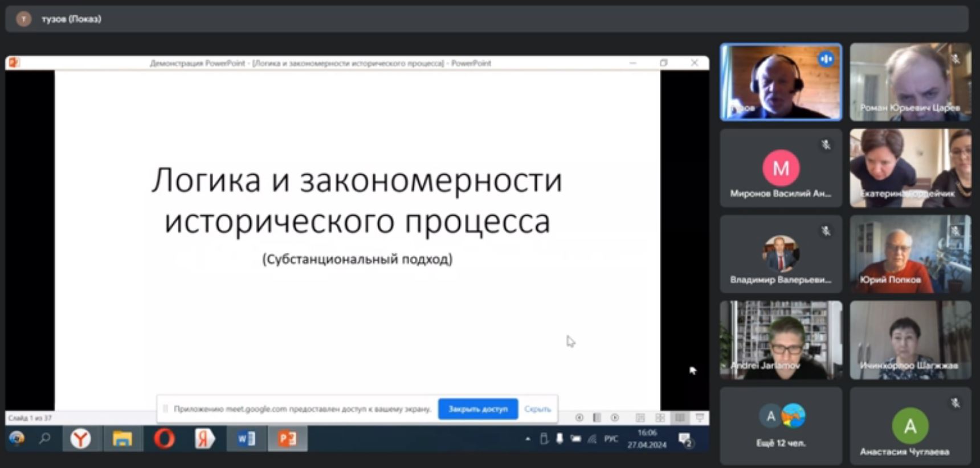The width and height of the screenshot is (980, 468).
Task: Switch to slide sorter view in status bar
Action: (x=660, y=418)
